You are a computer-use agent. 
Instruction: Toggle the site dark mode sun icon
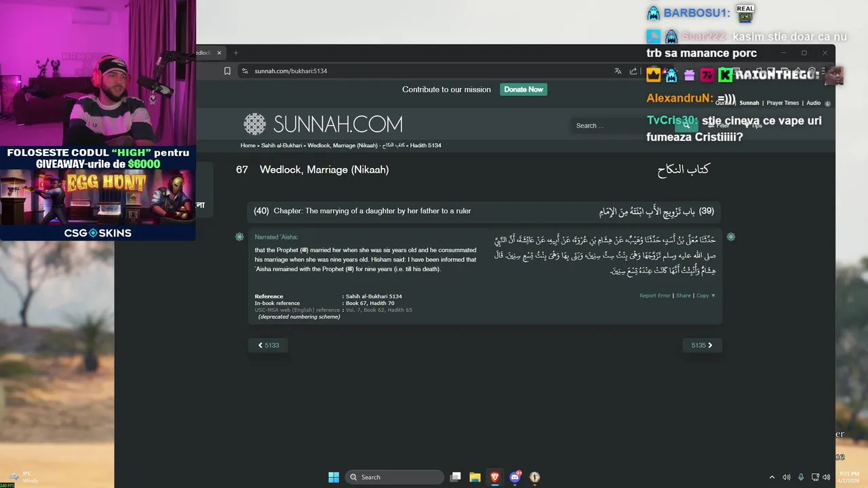click(x=827, y=104)
